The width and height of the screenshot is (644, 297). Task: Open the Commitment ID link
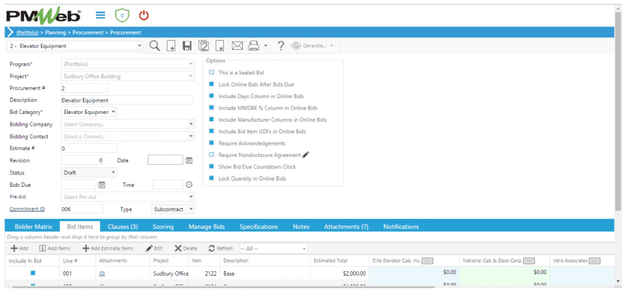(x=27, y=209)
